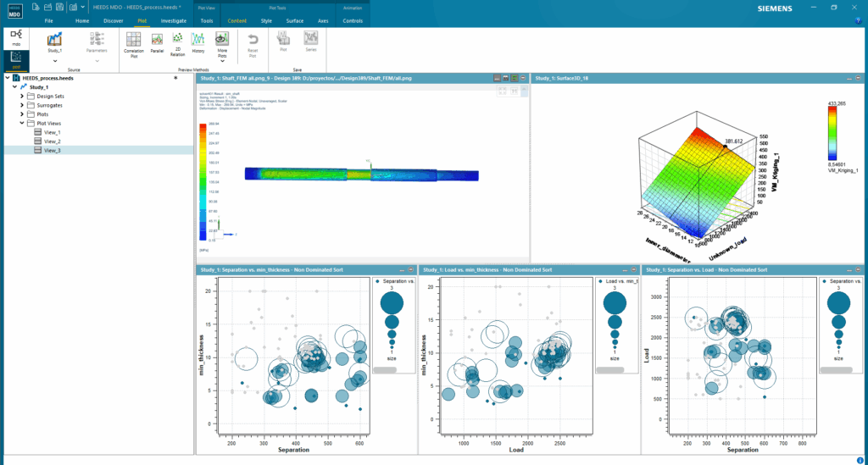Expand the Design Sets folder
This screenshot has width=868, height=465.
coord(22,96)
